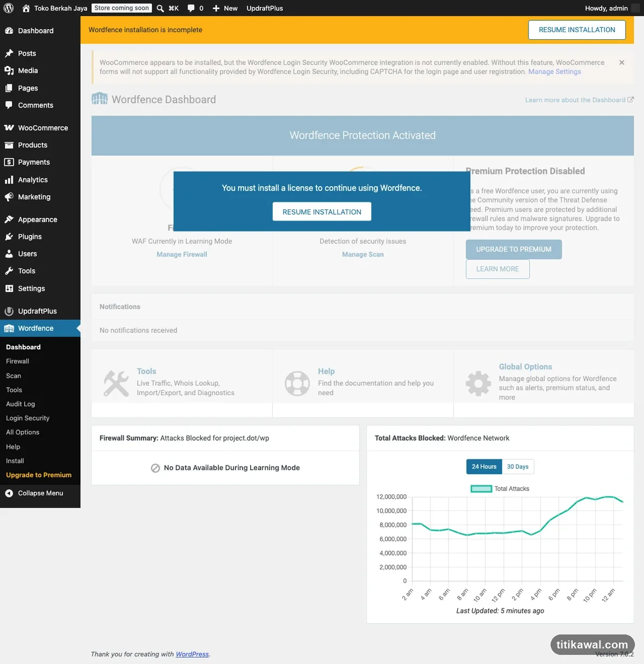Viewport: 644px width, 664px height.
Task: Click Resume Installation in blue modal
Action: (322, 212)
